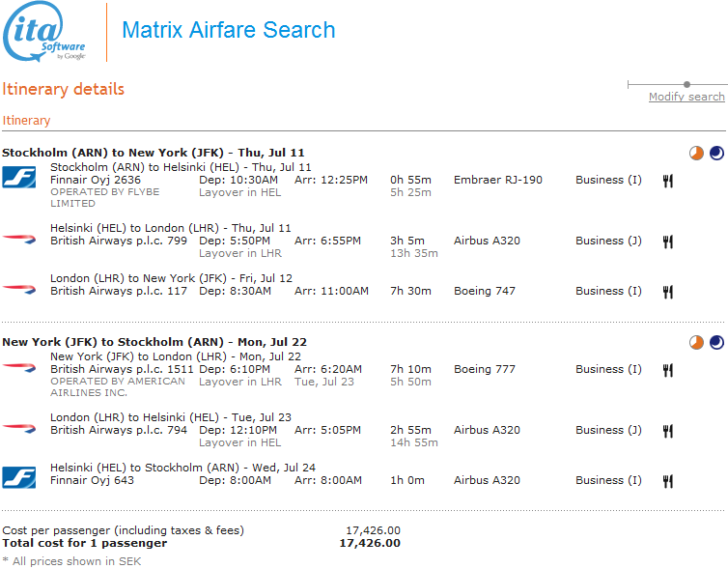Click the orange daytime icon for return trip
This screenshot has width=728, height=569.
pyautogui.click(x=696, y=342)
